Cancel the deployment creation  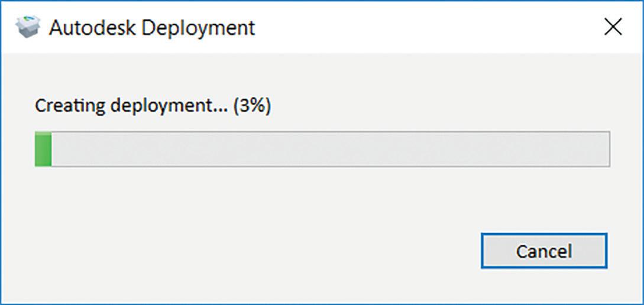[x=544, y=251]
